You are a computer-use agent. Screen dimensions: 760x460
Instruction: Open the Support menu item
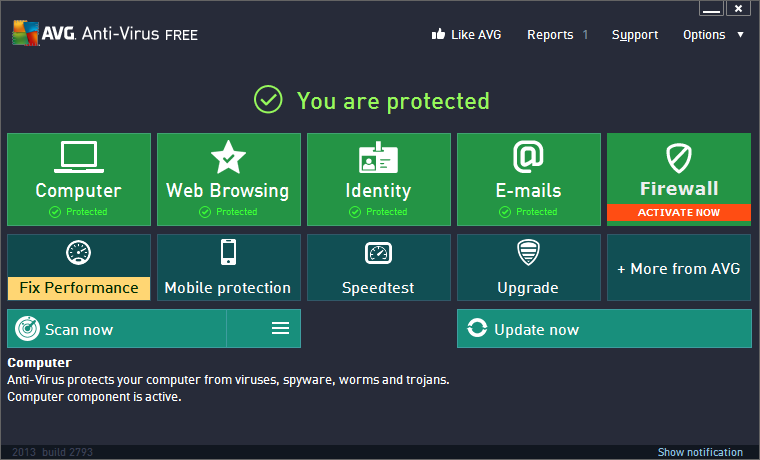click(635, 35)
